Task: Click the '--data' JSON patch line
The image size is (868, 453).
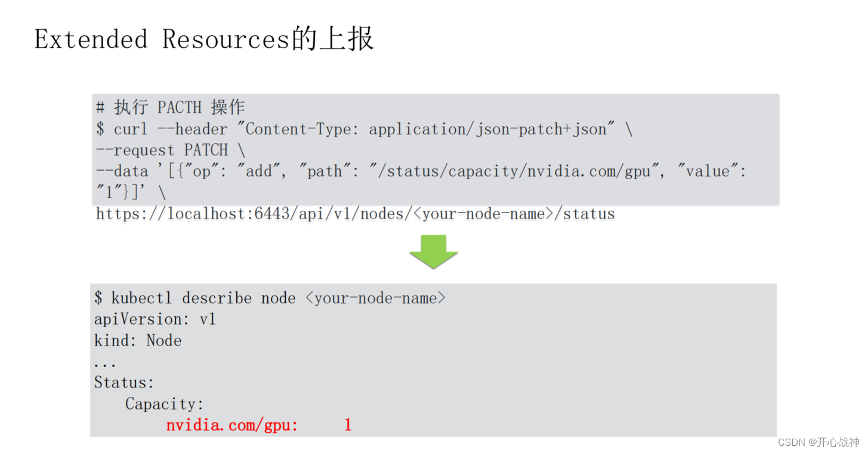Action: (x=418, y=171)
